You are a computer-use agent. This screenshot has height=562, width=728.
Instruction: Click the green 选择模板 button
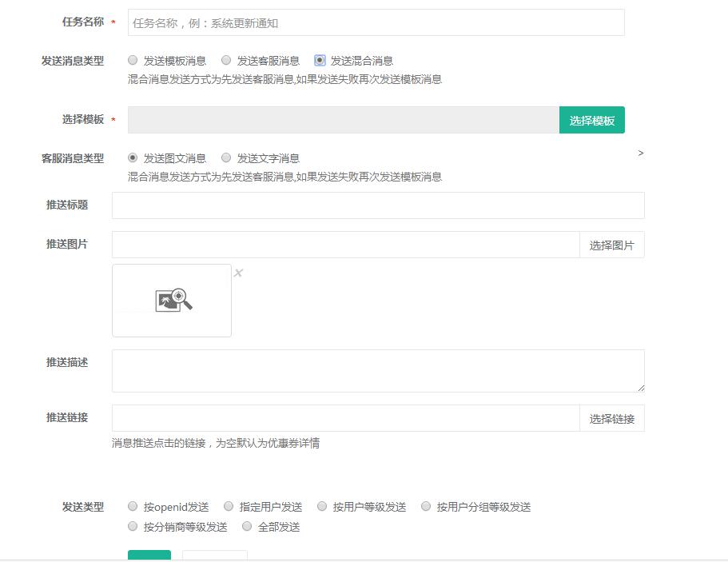point(591,120)
